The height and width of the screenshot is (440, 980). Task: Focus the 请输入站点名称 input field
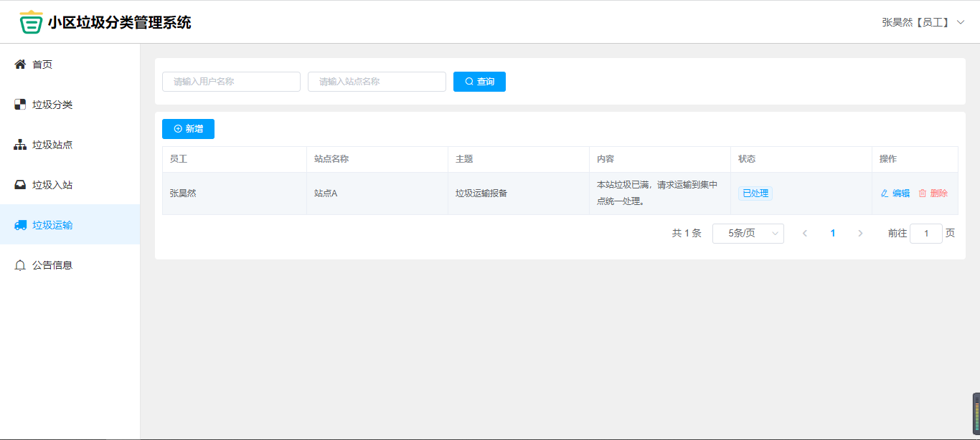point(377,82)
